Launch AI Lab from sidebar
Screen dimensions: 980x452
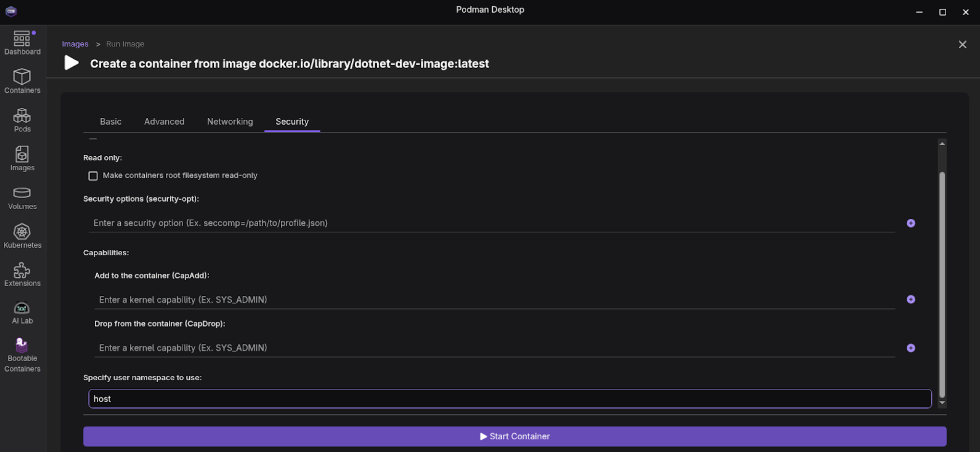(x=22, y=313)
